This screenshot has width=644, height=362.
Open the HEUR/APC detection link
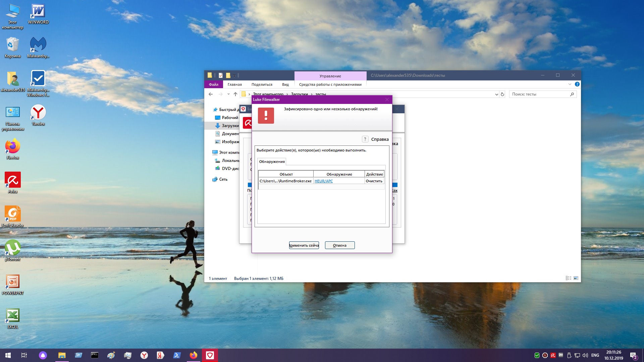(x=323, y=181)
